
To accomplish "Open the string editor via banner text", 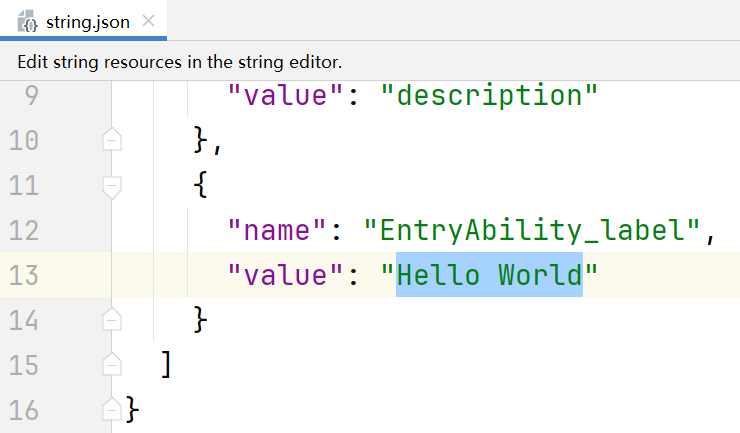I will coord(179,62).
